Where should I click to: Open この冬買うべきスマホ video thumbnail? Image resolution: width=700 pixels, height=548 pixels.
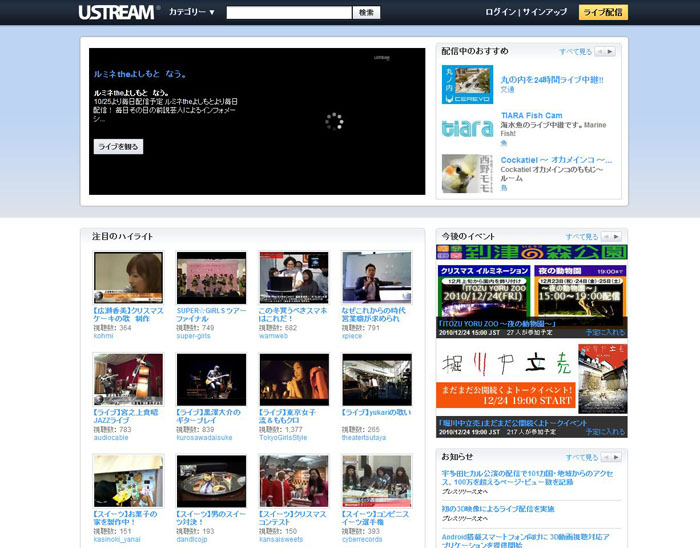pos(294,278)
